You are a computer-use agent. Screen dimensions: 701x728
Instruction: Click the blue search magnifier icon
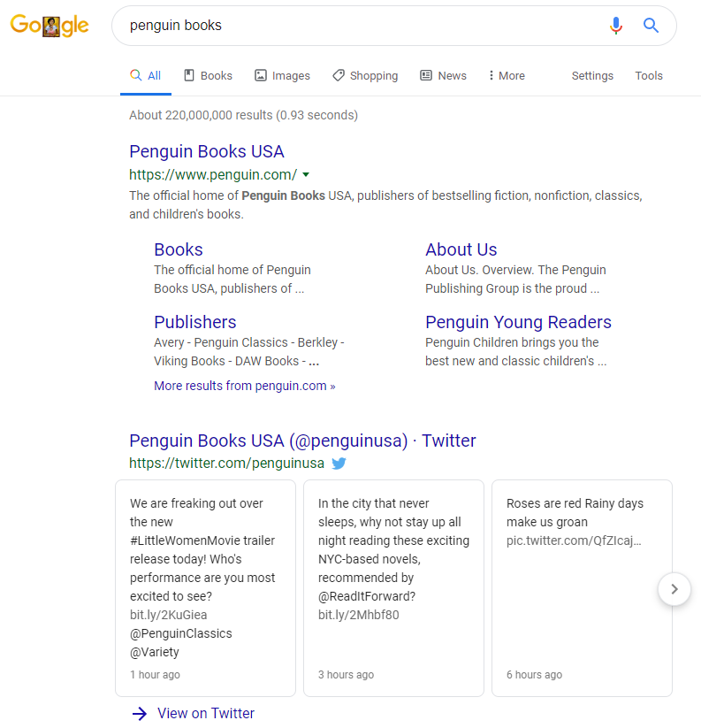(651, 26)
